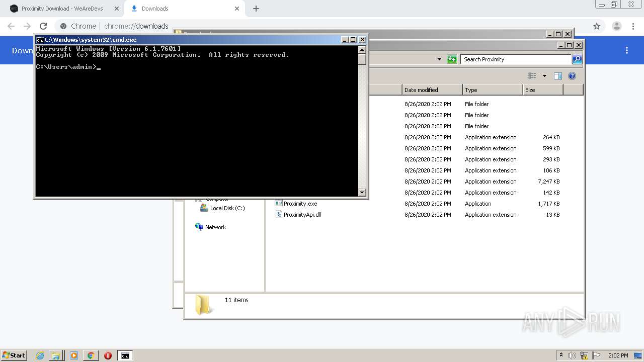Open Chrome profile avatar button

click(617, 26)
